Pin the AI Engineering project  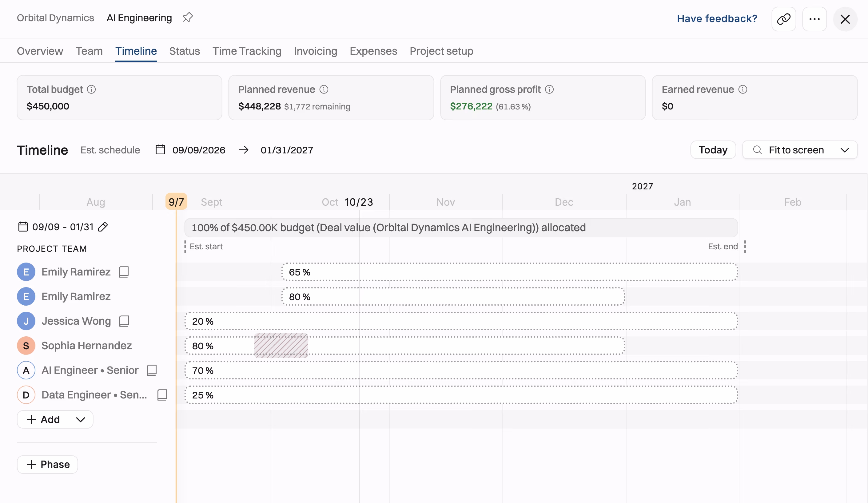click(x=187, y=18)
